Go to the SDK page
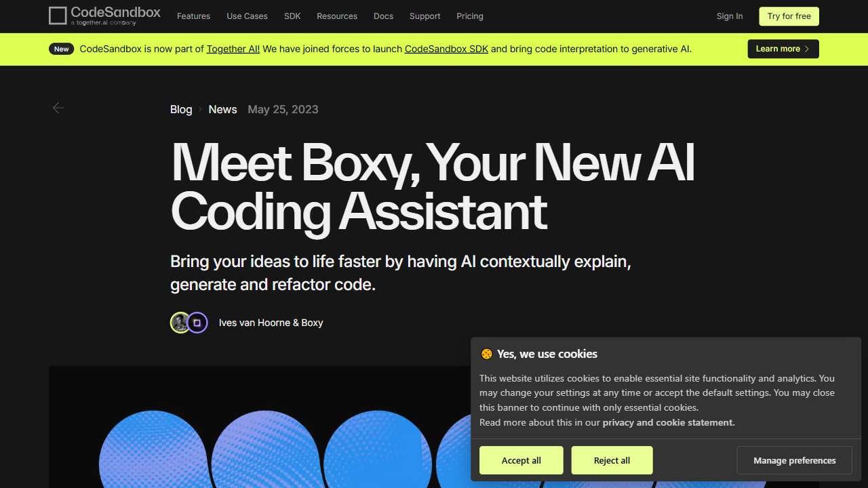The width and height of the screenshot is (868, 488). [x=292, y=16]
